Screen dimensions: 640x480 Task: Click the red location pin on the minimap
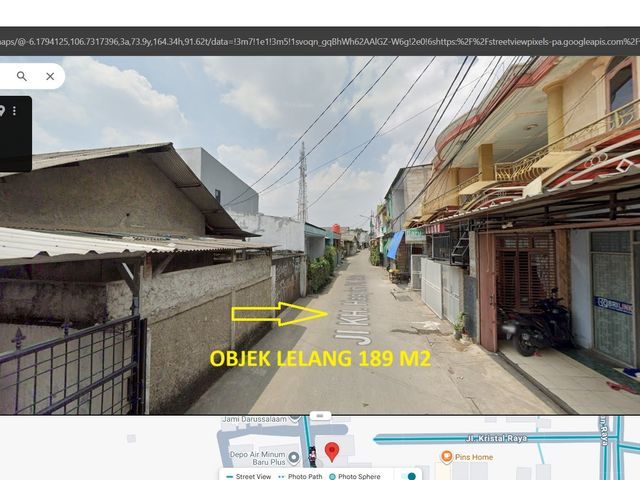[x=332, y=452]
